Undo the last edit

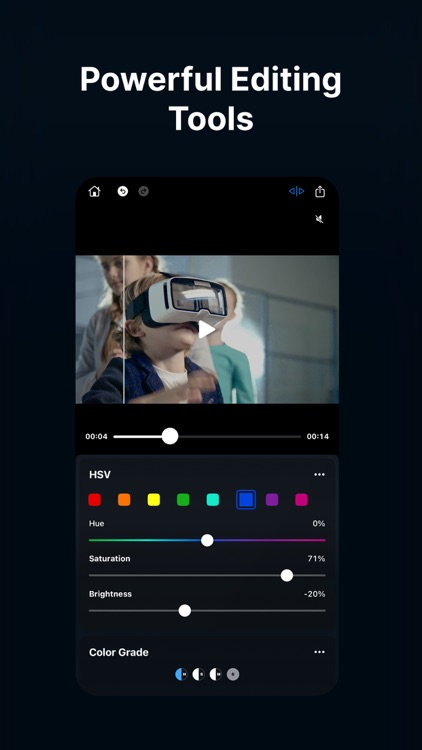click(x=123, y=191)
